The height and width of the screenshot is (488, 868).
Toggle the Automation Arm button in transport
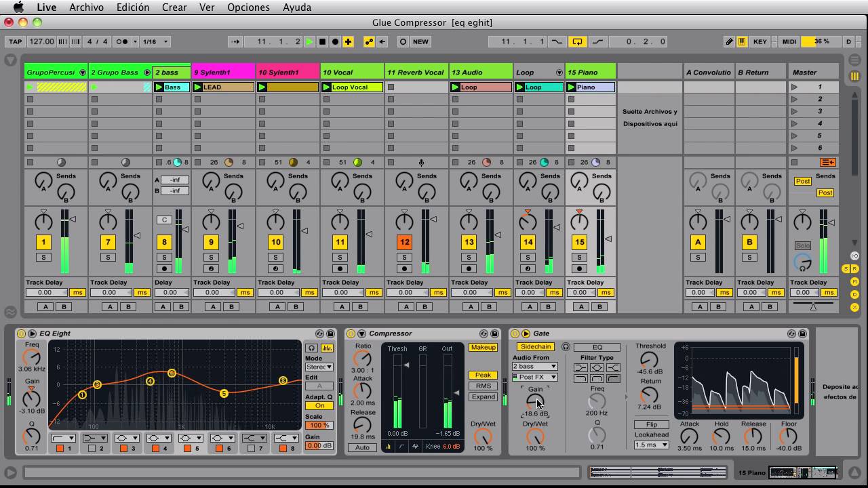pyautogui.click(x=369, y=41)
